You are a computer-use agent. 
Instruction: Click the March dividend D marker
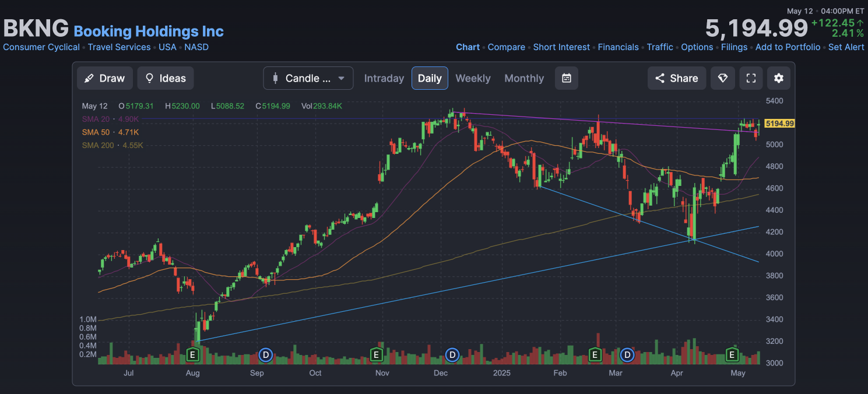pyautogui.click(x=628, y=354)
